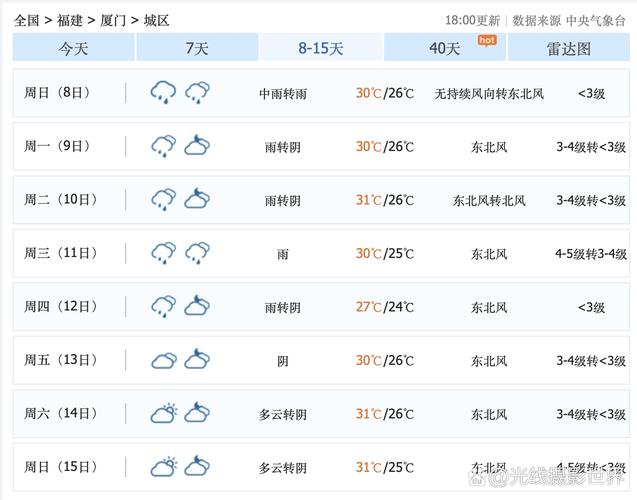The width and height of the screenshot is (637, 500).
Task: Select the 周四（12日） date label
Action: click(x=61, y=307)
